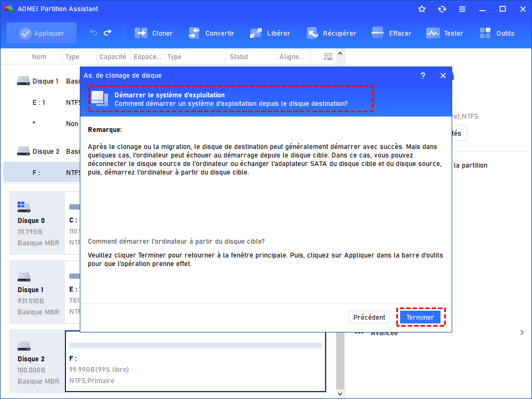Undo the last pending operation
This screenshot has width=532, height=399.
(93, 33)
